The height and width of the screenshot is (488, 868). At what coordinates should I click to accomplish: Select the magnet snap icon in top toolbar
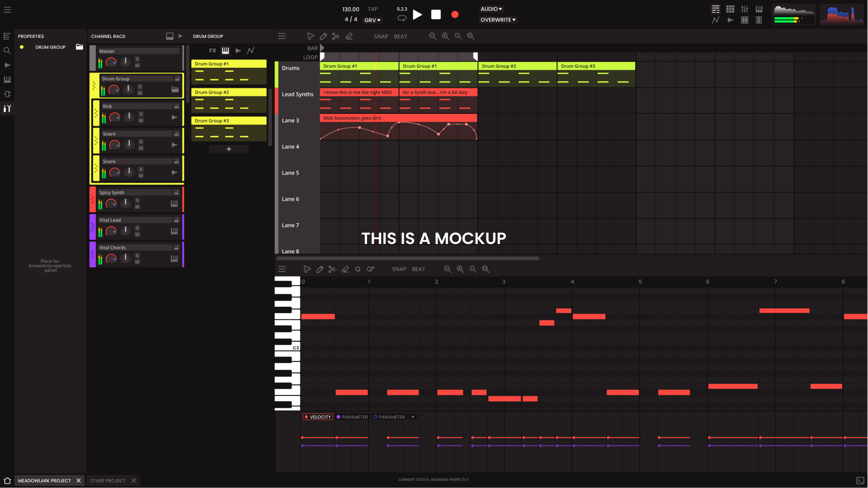tap(380, 36)
